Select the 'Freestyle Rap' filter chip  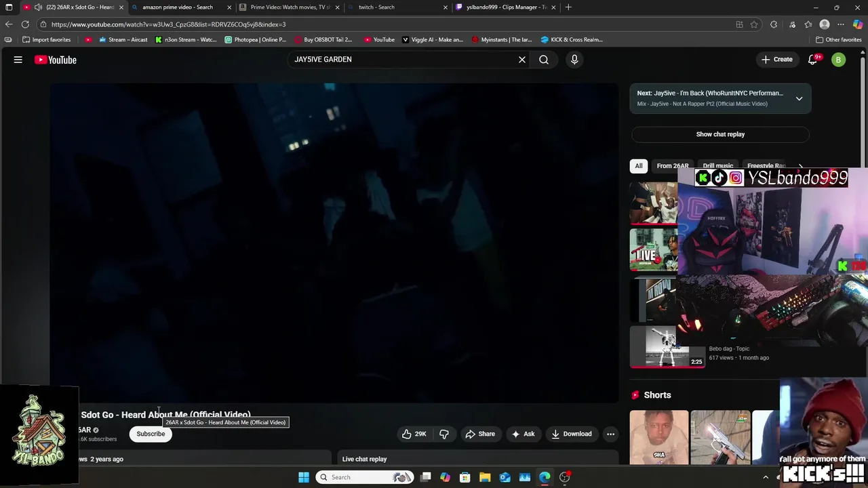[x=766, y=166]
